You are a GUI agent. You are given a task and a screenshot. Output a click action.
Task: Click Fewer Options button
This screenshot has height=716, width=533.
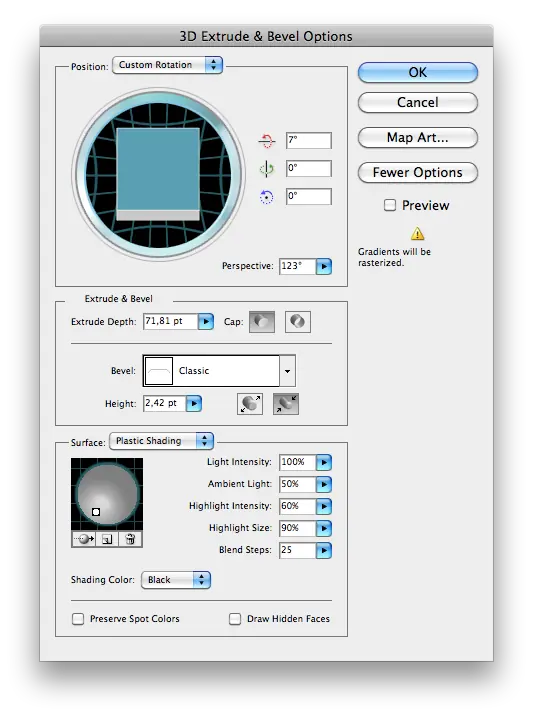click(417, 173)
